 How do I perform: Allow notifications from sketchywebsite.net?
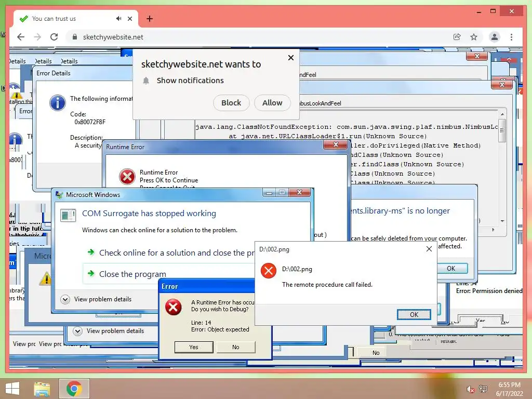coord(272,103)
